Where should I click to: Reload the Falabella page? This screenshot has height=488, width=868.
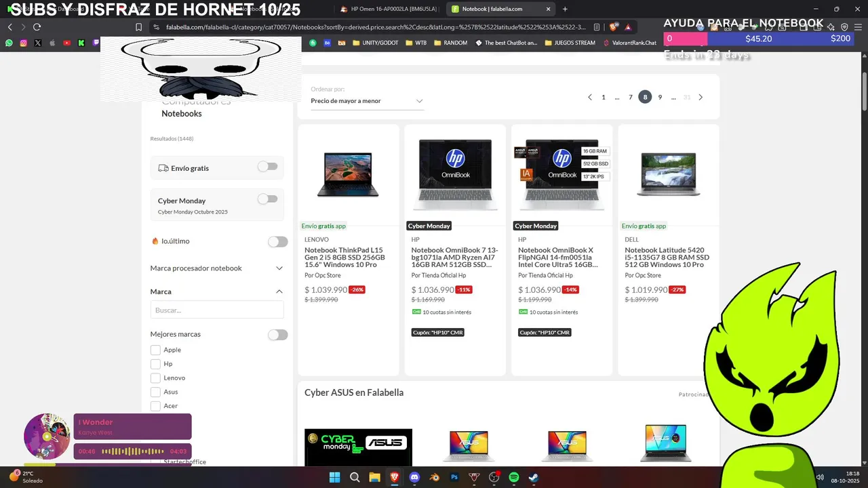click(37, 27)
